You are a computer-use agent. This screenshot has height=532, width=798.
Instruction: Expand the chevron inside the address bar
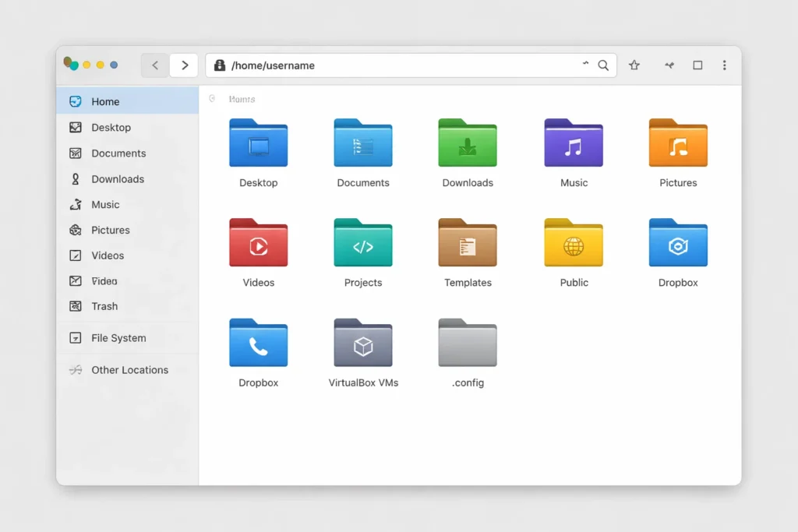tap(585, 65)
